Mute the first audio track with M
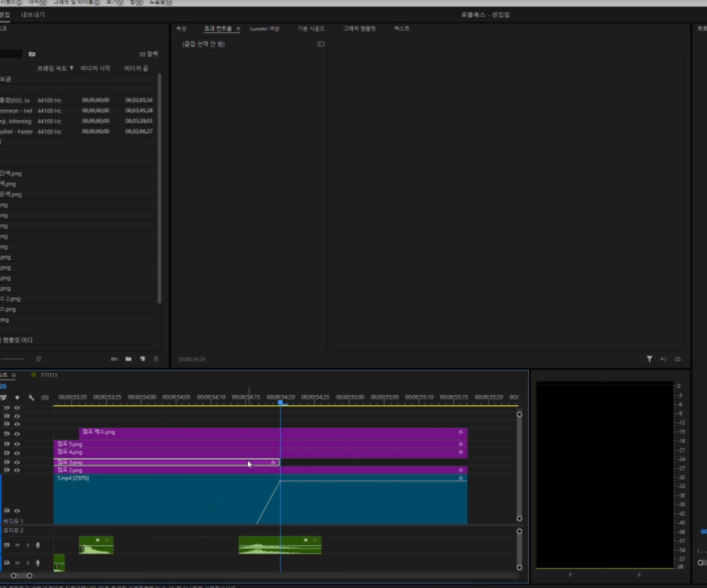This screenshot has width=707, height=588. coord(17,545)
